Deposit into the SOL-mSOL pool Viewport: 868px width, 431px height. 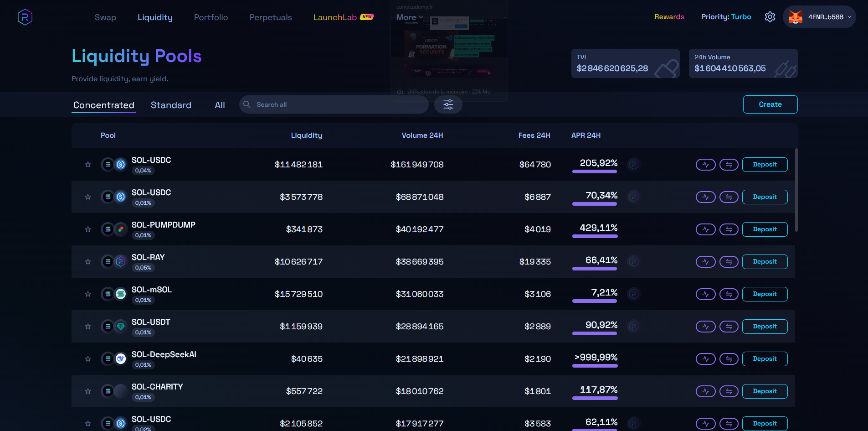pyautogui.click(x=765, y=294)
